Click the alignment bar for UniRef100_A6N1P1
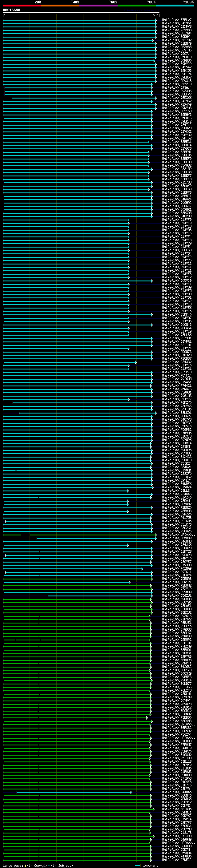Image resolution: width=197 pixels, height=868 pixels. pos(67,583)
